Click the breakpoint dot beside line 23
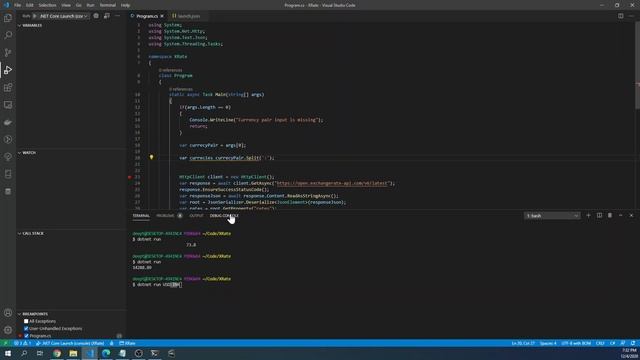The image size is (640, 360). 130,177
